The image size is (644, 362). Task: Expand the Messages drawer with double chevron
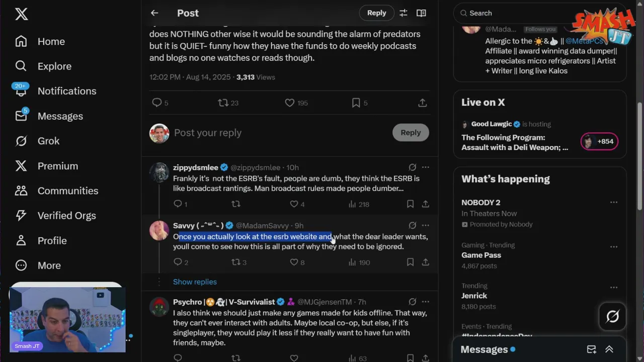click(609, 349)
